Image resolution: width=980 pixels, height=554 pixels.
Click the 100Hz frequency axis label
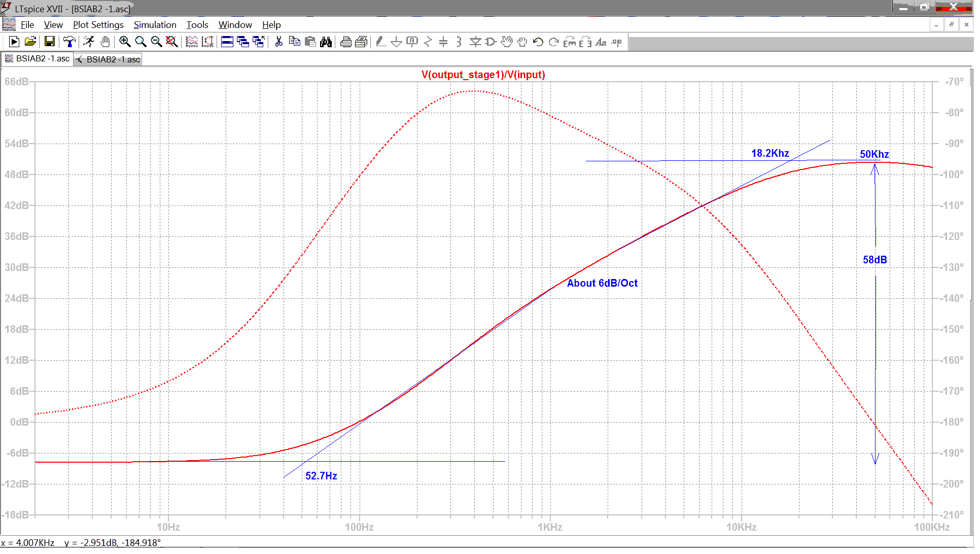tap(359, 527)
